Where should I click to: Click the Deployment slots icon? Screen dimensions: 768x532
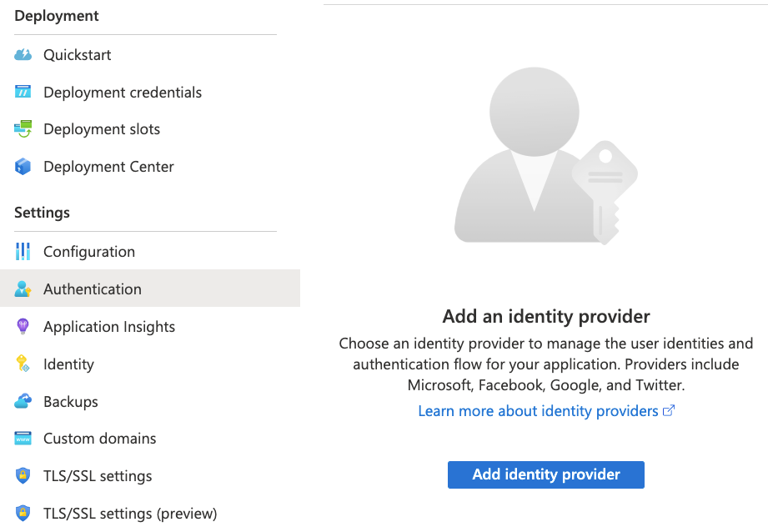click(23, 129)
